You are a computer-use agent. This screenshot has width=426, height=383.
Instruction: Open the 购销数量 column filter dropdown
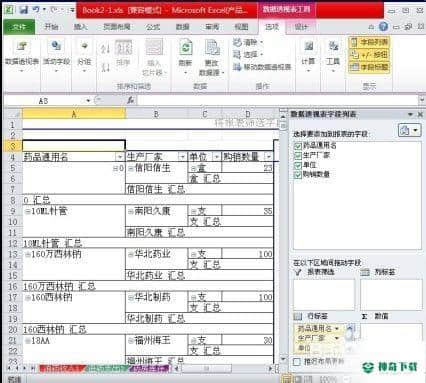click(x=269, y=156)
